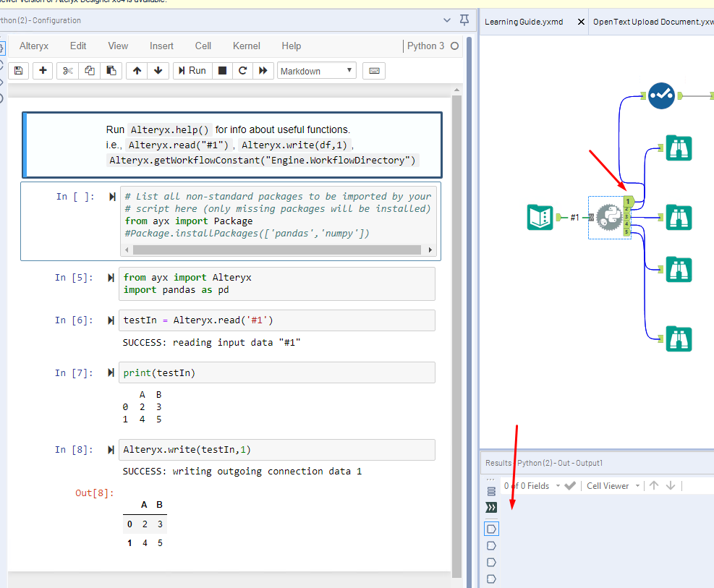The image size is (714, 588).
Task: Paste cells below in notebook toolbar
Action: [111, 71]
